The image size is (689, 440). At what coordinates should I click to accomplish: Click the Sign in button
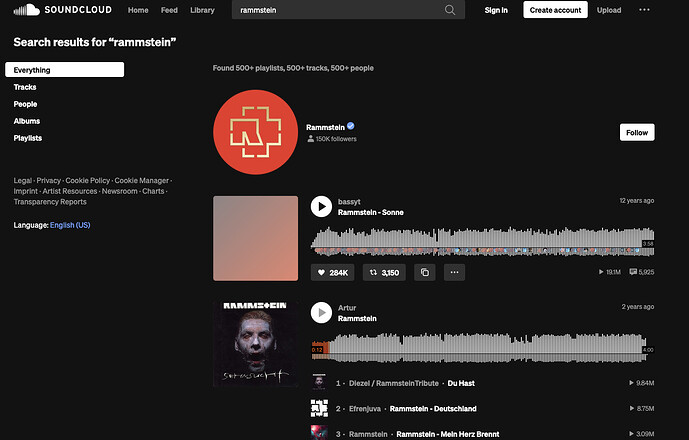pos(496,10)
